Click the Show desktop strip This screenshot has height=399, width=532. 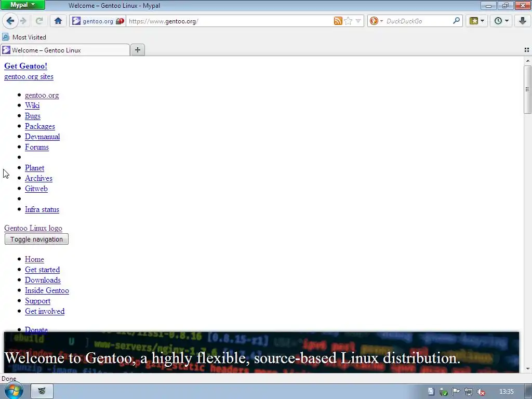tap(528, 392)
